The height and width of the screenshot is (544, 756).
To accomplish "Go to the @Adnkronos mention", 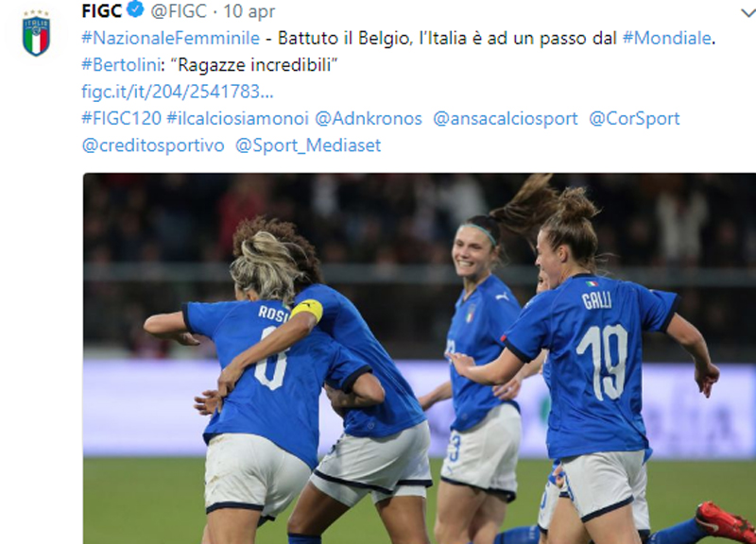I will (x=369, y=119).
